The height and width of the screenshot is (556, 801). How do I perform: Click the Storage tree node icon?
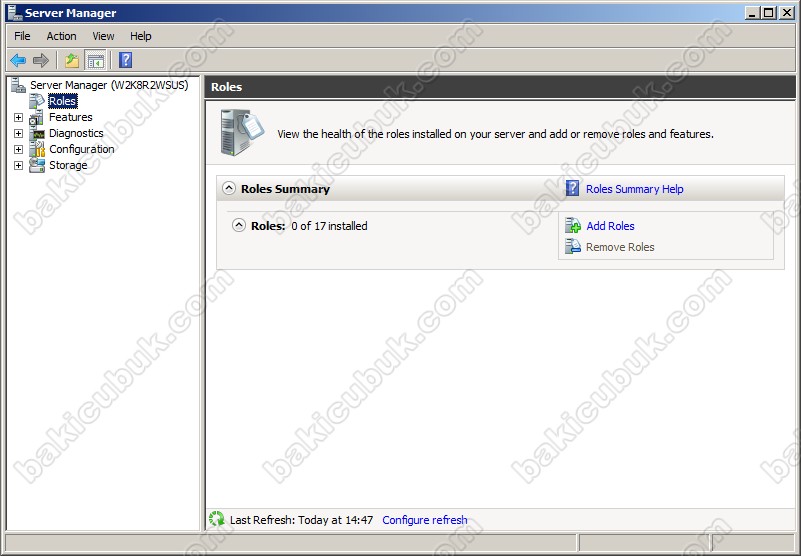click(x=37, y=165)
